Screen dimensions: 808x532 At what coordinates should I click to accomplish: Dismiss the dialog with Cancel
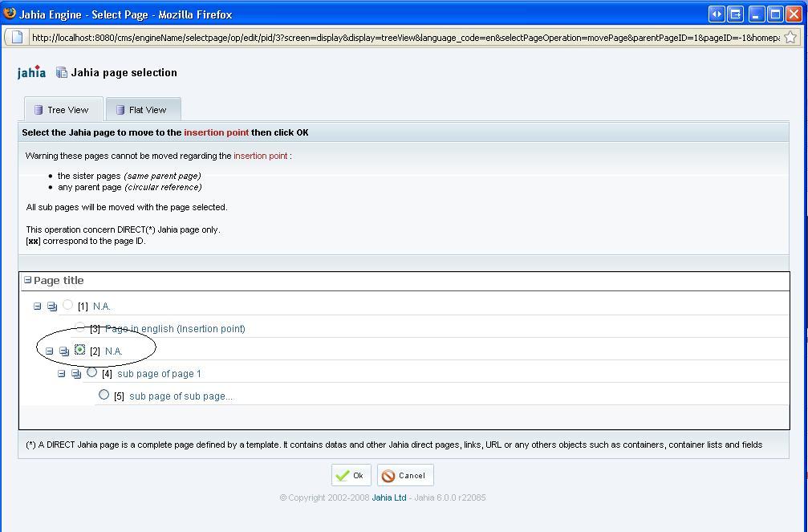pos(405,475)
